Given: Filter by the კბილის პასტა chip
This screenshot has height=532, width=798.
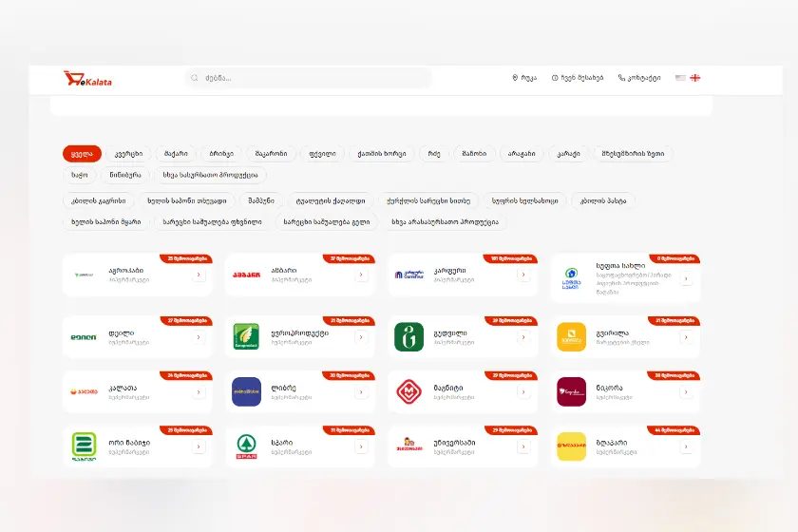Looking at the screenshot, I should pos(603,201).
